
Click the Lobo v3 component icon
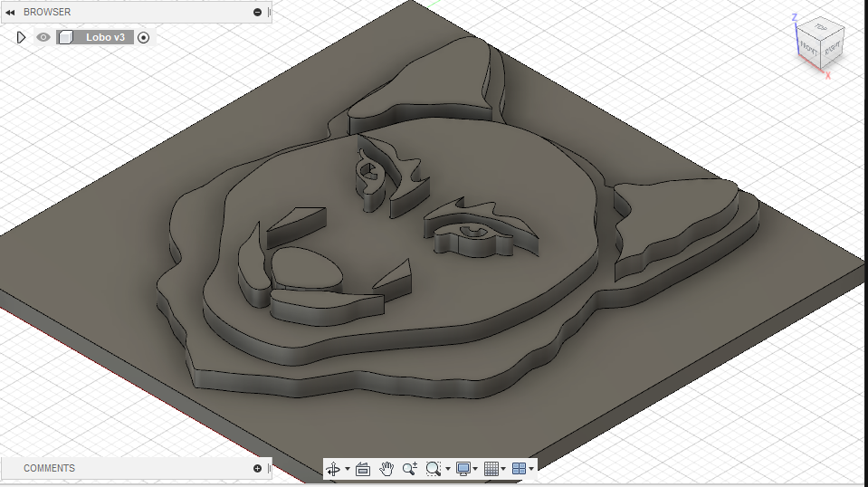pyautogui.click(x=65, y=37)
